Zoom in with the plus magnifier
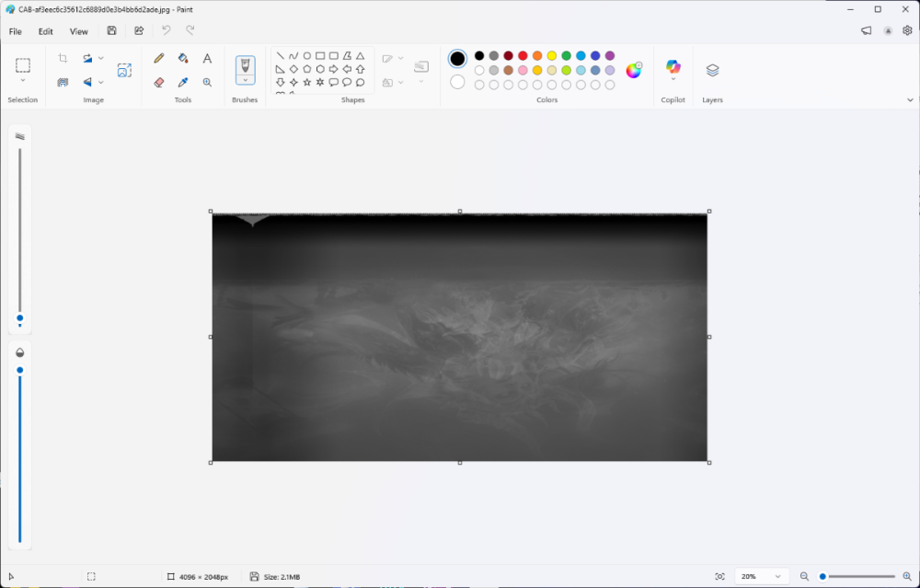The height and width of the screenshot is (588, 920). tap(907, 576)
